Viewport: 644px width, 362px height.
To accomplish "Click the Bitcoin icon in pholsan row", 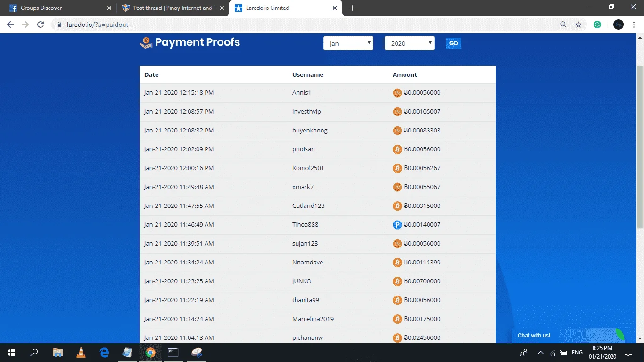I will (397, 149).
